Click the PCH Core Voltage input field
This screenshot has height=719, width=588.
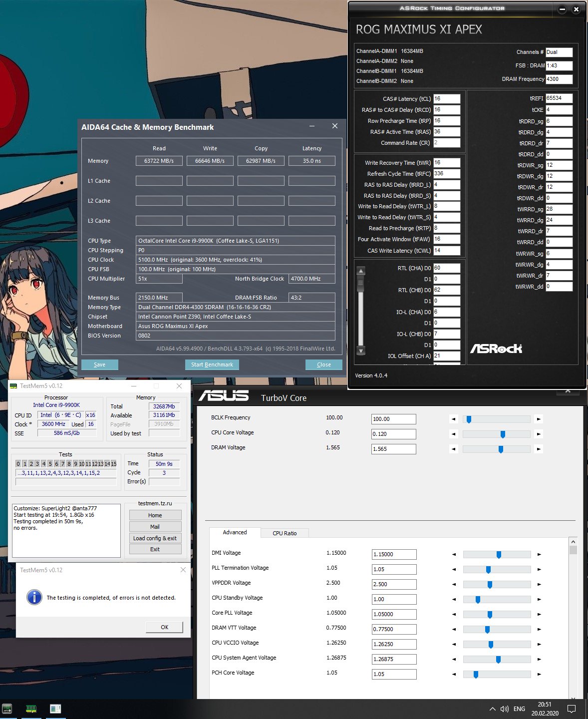(394, 675)
